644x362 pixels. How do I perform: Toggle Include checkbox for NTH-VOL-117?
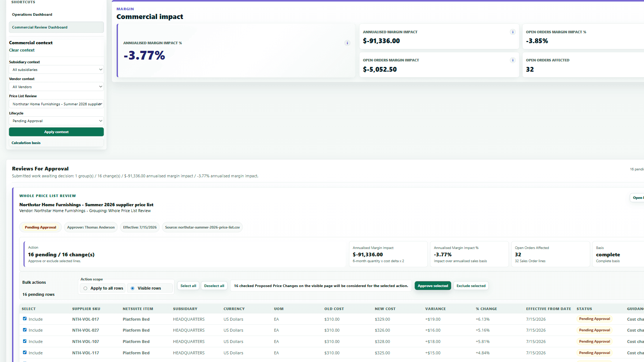tap(25, 352)
